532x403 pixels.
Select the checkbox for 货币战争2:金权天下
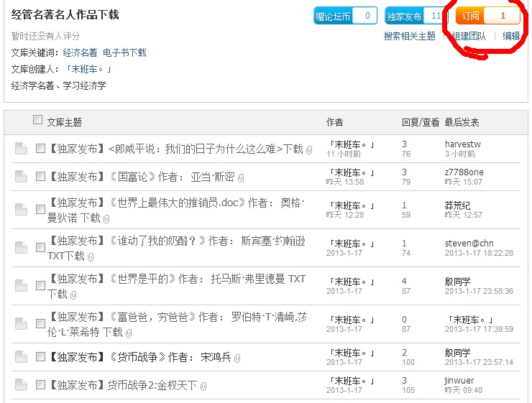[x=41, y=386]
